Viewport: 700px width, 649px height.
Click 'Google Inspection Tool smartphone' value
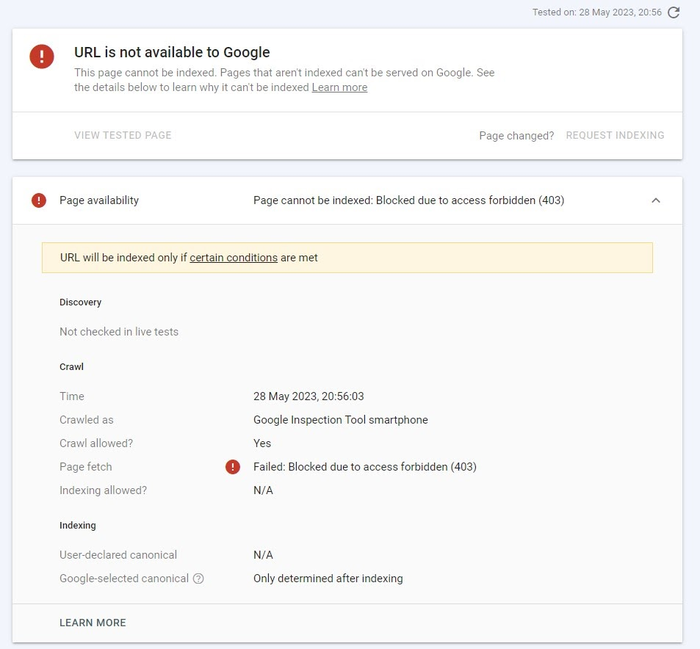[341, 420]
